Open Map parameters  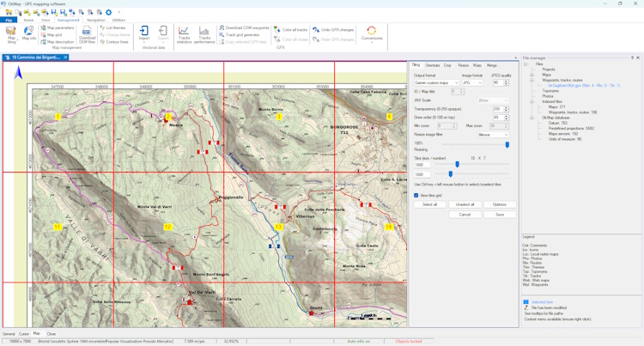tap(57, 28)
